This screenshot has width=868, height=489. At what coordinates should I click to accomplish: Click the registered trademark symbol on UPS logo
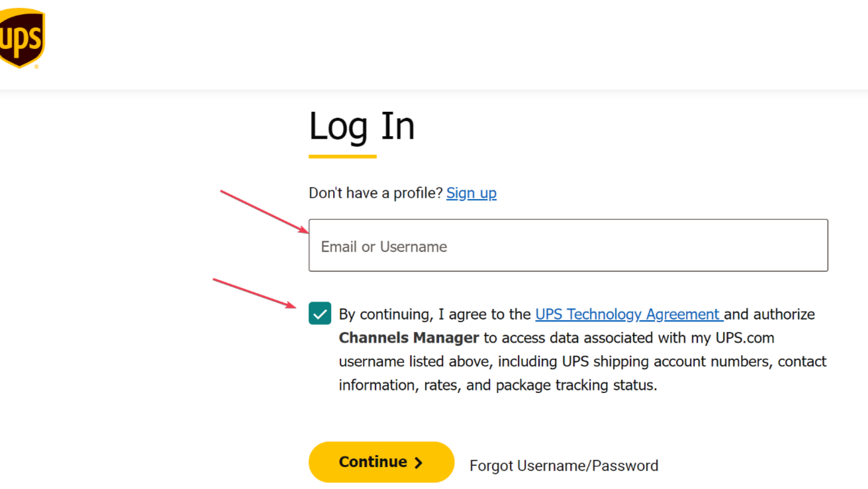tap(36, 66)
